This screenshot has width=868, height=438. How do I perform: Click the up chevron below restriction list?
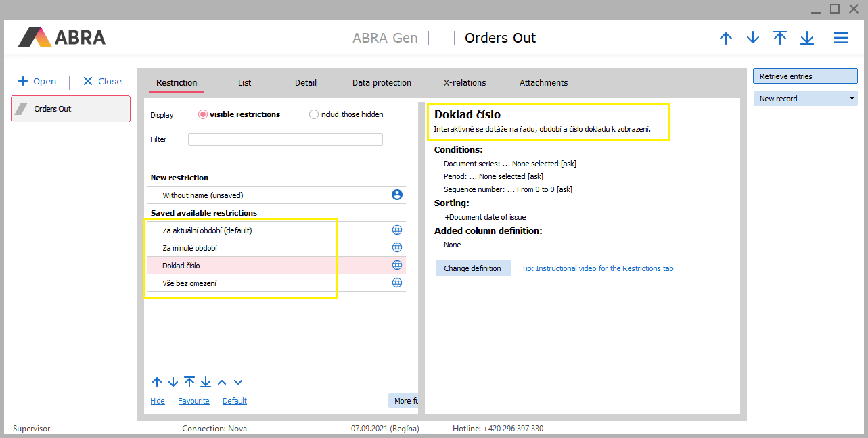tap(222, 383)
